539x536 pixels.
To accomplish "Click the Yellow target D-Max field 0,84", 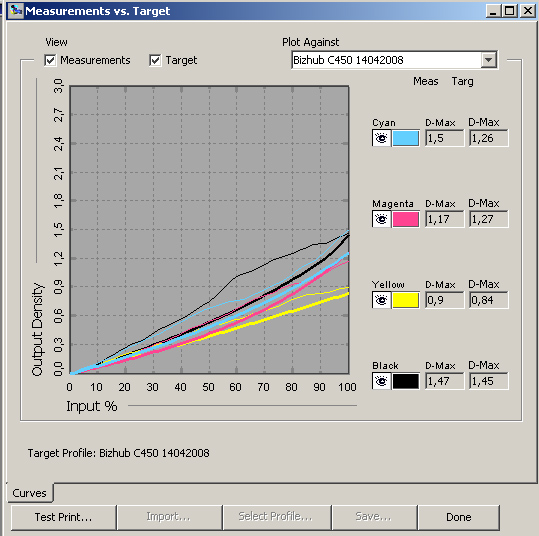I will pos(488,300).
